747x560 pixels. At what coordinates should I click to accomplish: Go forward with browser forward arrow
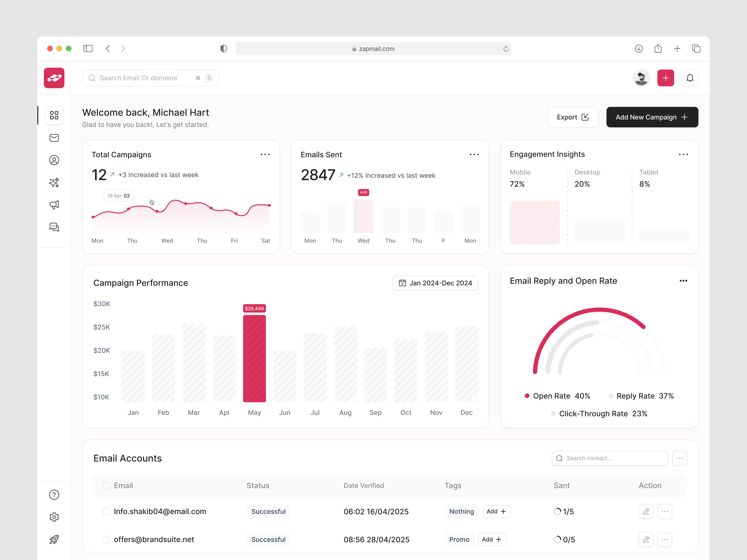pos(123,49)
